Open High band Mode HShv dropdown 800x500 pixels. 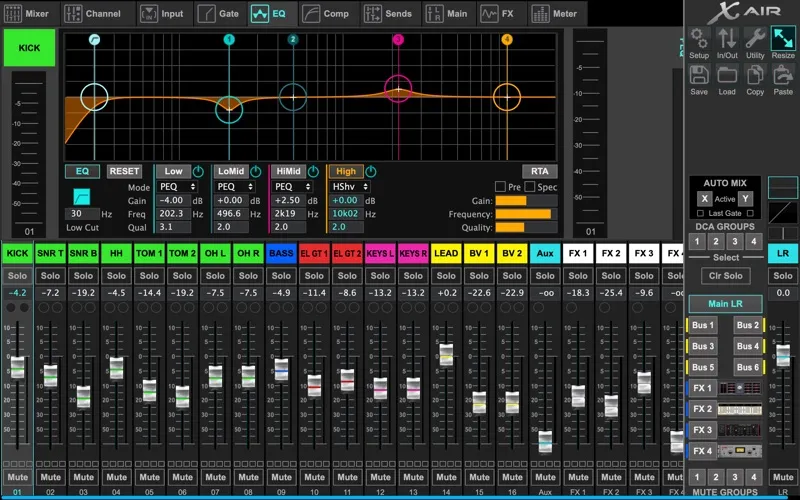349,187
